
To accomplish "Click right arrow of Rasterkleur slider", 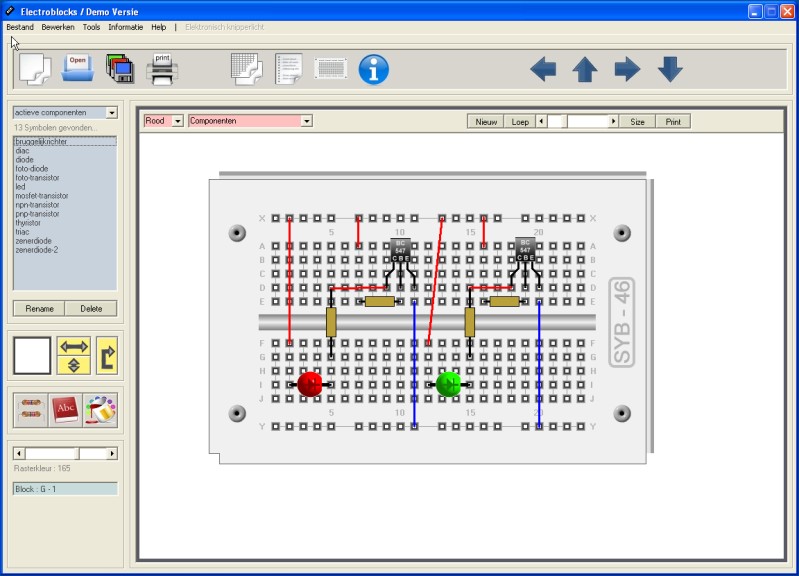I will (x=112, y=453).
